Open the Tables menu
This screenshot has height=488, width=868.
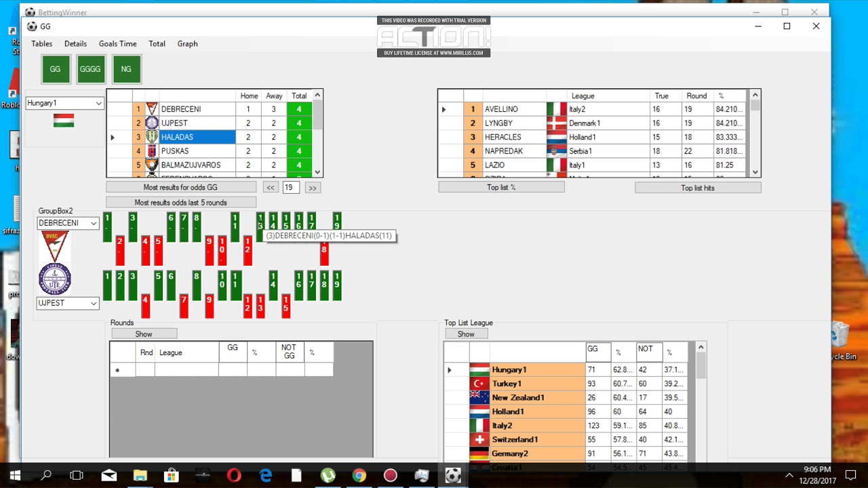pyautogui.click(x=41, y=43)
